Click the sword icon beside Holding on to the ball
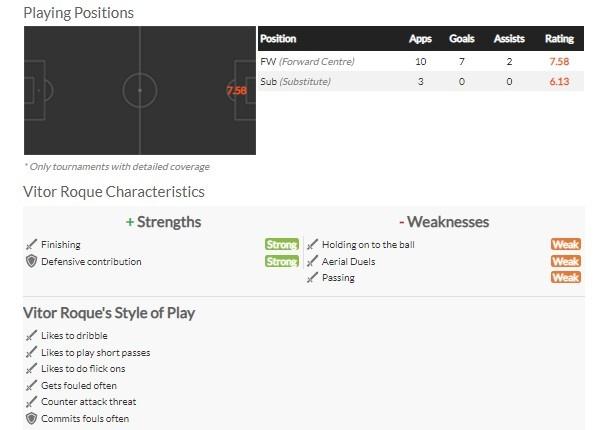 312,244
